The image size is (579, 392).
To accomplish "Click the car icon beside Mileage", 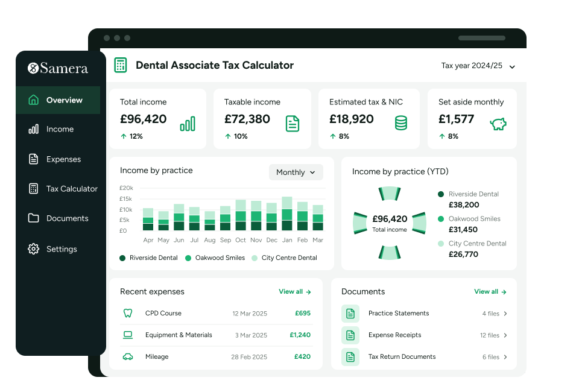I will pos(128,356).
